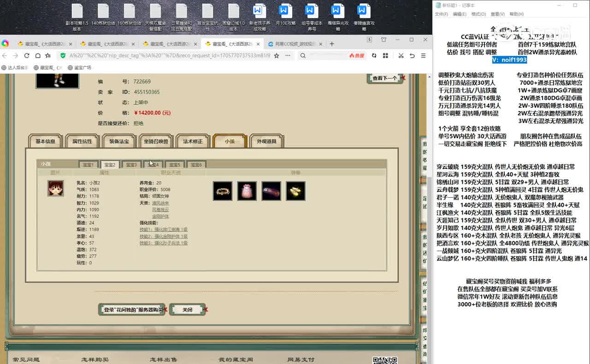This screenshot has width=590, height=364.
Task: Switch to the 基本信息 tab
Action: [x=45, y=141]
